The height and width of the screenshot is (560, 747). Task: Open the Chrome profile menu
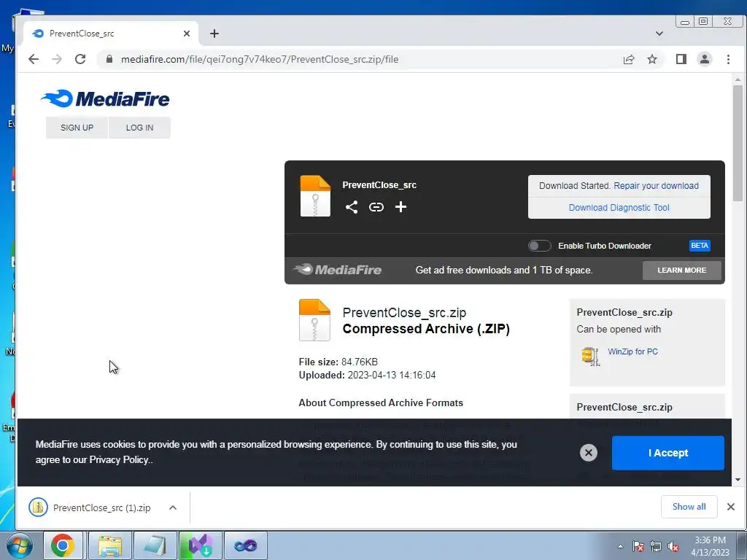(x=705, y=59)
